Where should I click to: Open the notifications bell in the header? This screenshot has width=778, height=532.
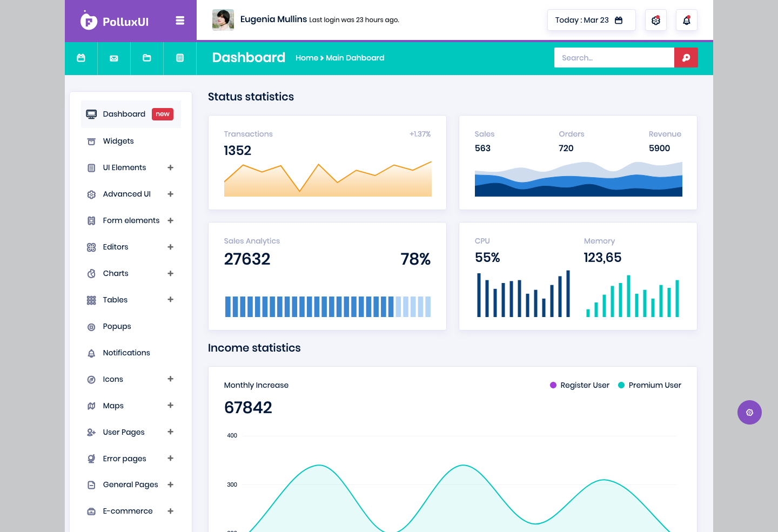687,20
